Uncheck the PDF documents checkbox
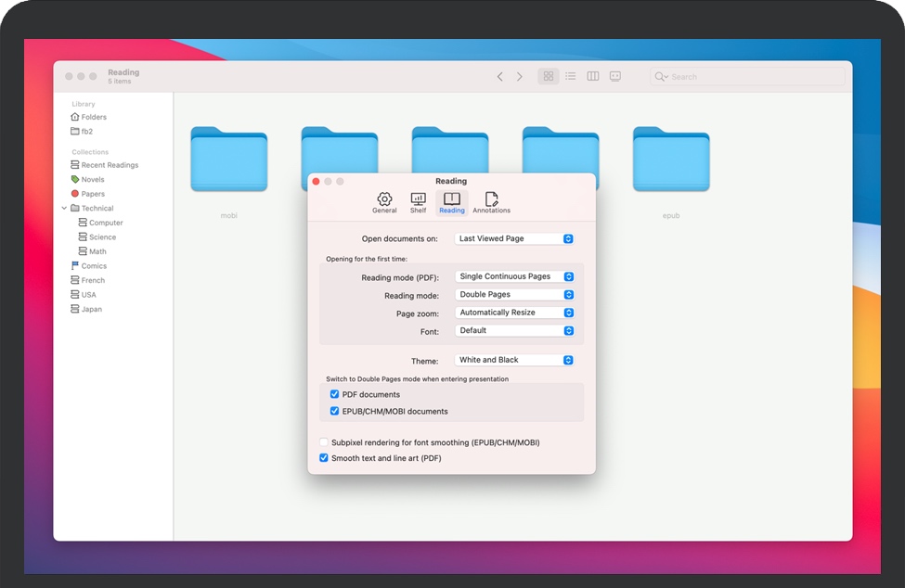The width and height of the screenshot is (905, 588). pos(335,395)
